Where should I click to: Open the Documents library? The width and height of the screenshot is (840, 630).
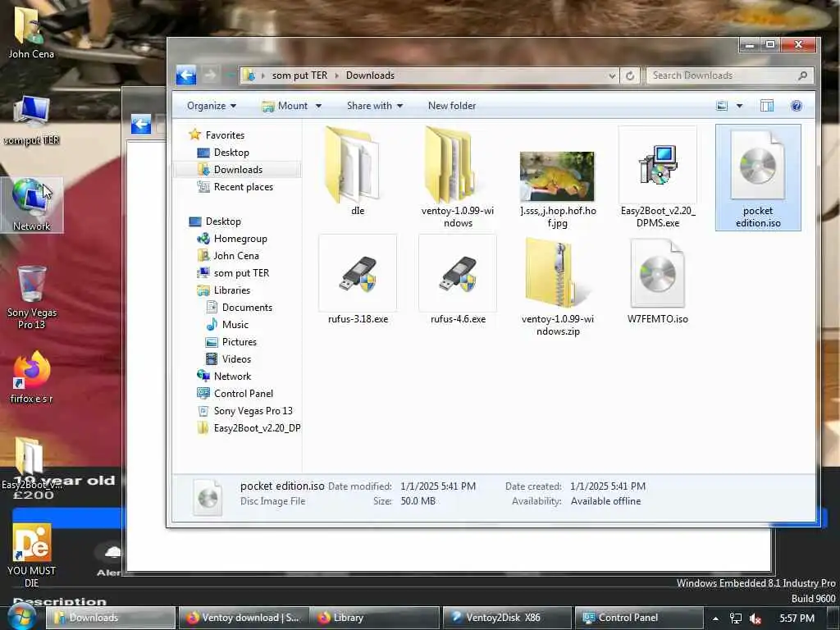pos(239,307)
